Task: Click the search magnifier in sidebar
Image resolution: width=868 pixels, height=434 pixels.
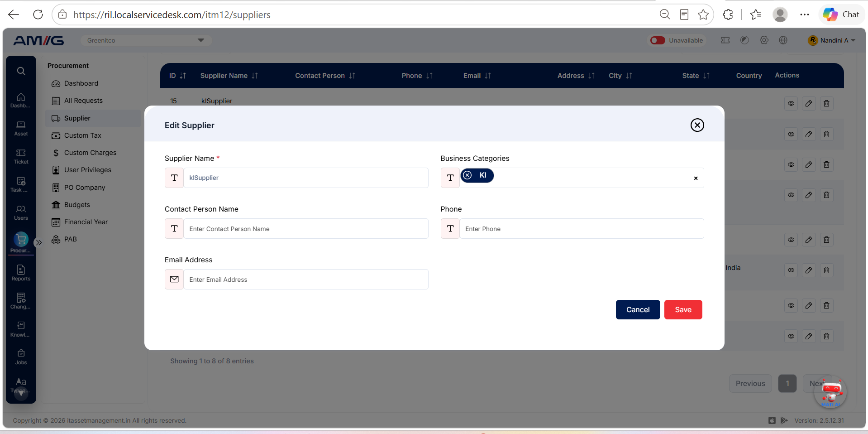Action: coord(21,71)
